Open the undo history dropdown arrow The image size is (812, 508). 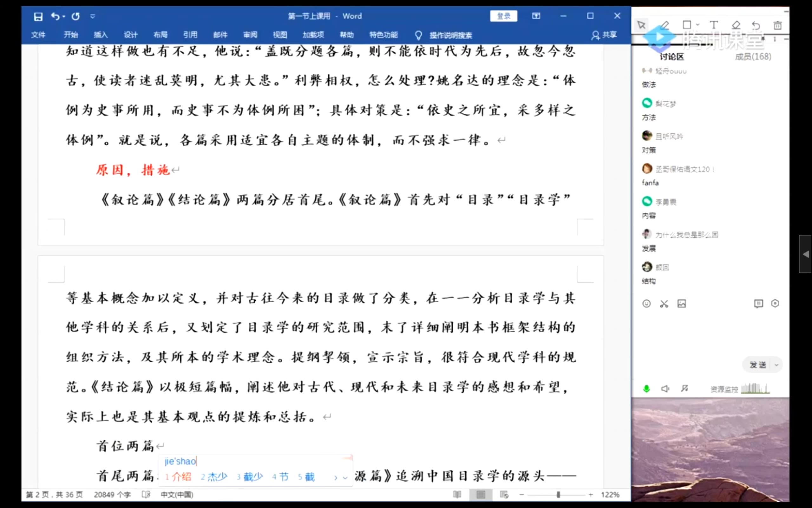click(x=63, y=16)
